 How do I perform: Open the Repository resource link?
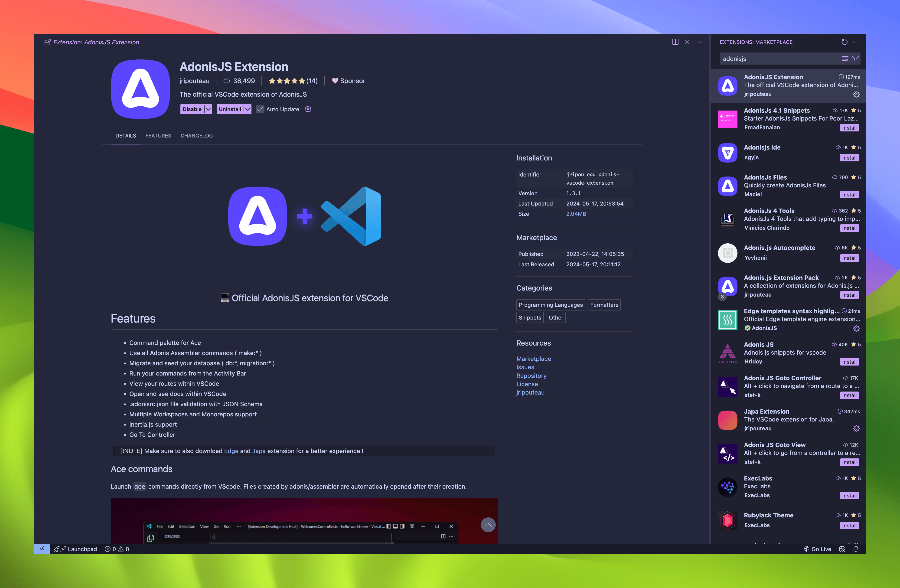tap(531, 376)
